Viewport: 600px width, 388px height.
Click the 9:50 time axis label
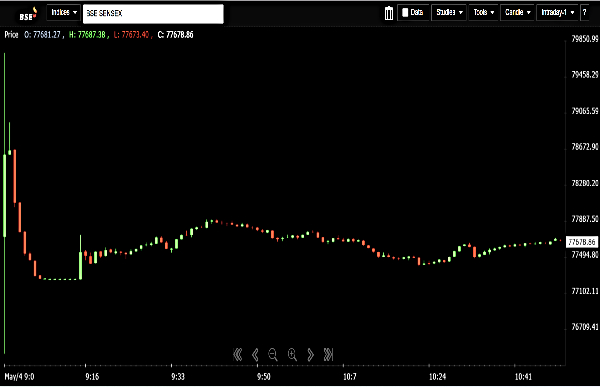pos(264,377)
